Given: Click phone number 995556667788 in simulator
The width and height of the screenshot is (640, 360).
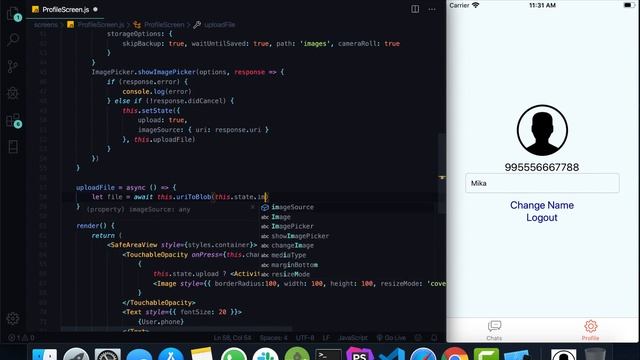Looking at the screenshot, I should pos(542,167).
